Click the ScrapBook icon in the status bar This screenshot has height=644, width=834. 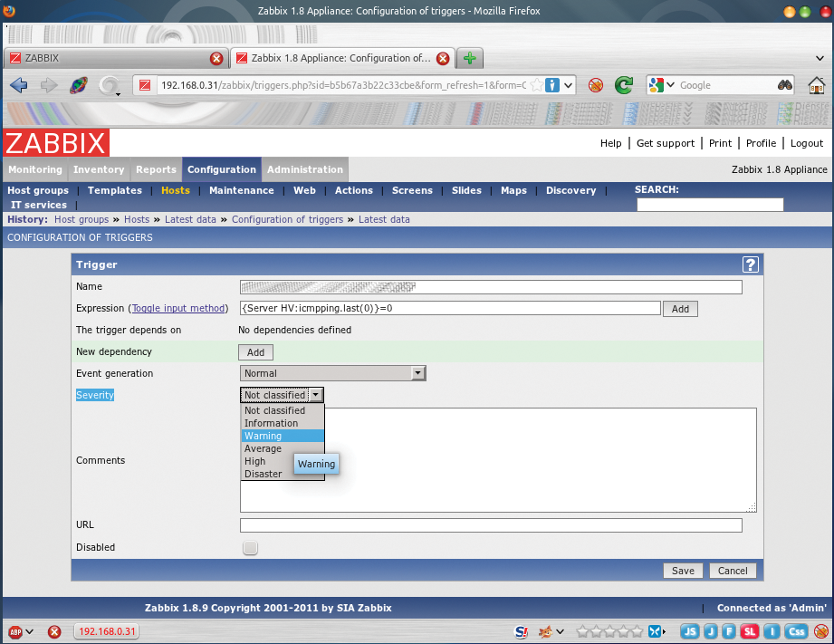pyautogui.click(x=521, y=631)
